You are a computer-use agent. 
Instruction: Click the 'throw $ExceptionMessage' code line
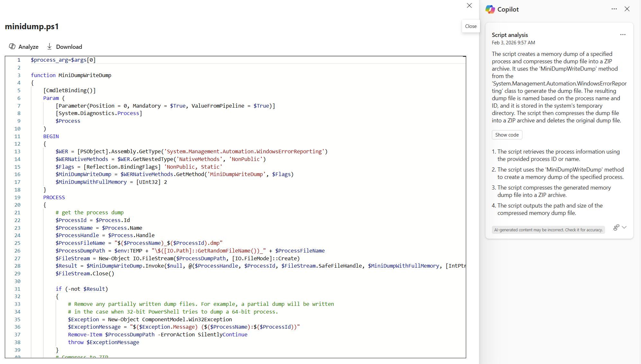(104, 342)
